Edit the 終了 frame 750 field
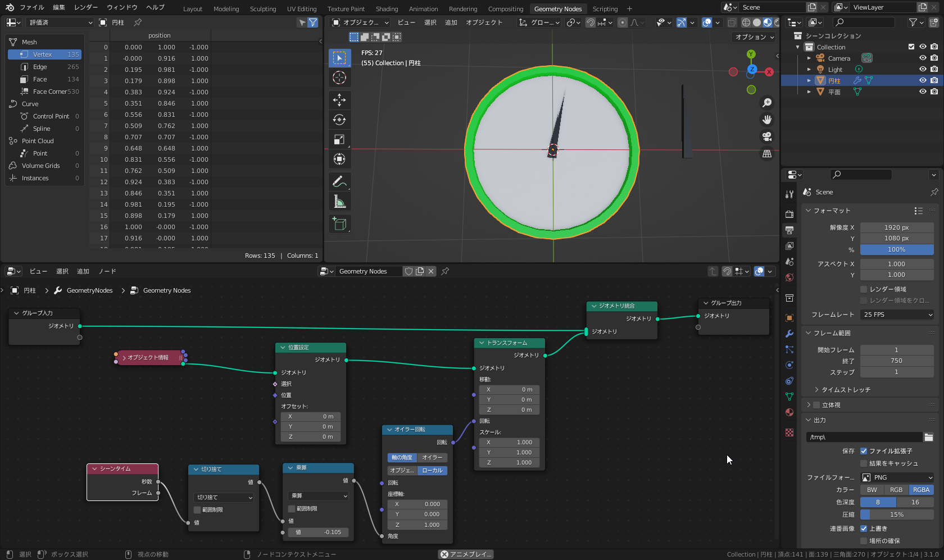 point(897,361)
